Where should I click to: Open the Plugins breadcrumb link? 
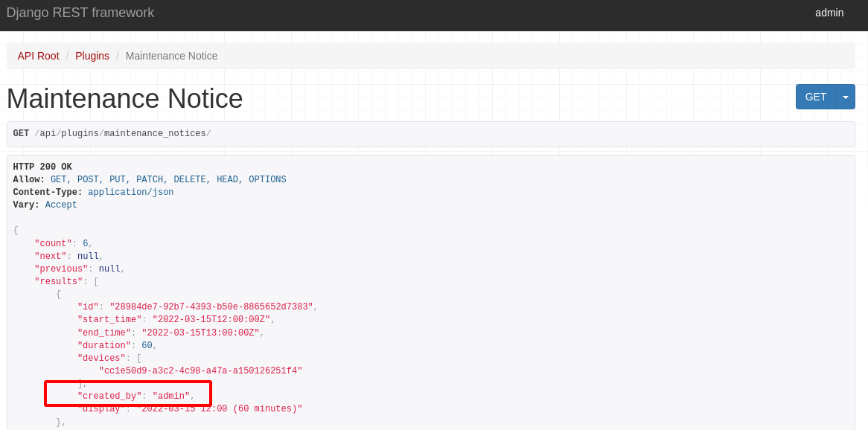pyautogui.click(x=92, y=56)
